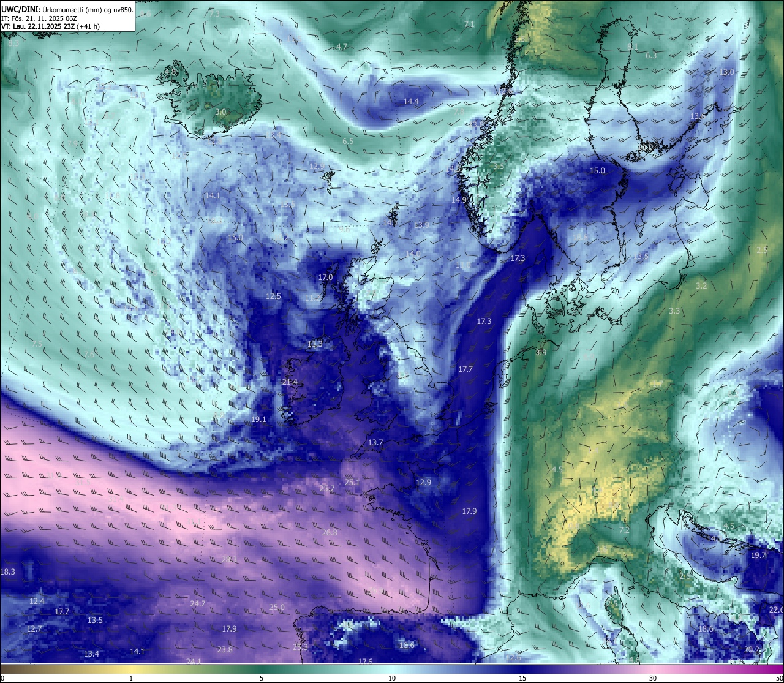Click the value '17.0' west of Scotland
Screen dimensions: 784x683
(325, 277)
